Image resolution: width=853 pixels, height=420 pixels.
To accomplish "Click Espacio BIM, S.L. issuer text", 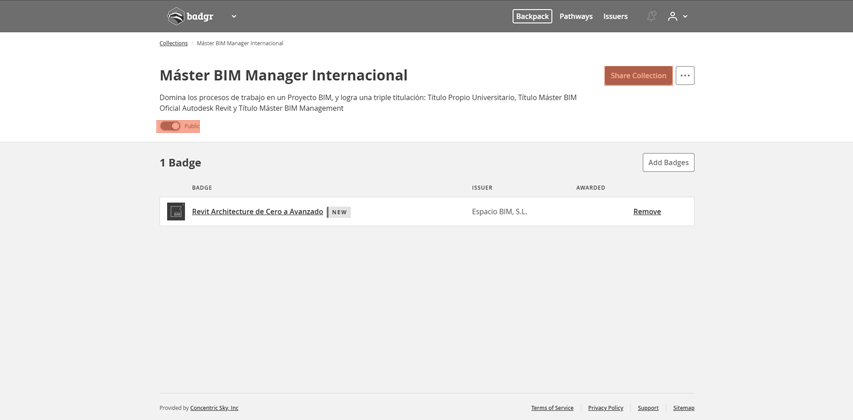I will coord(499,212).
